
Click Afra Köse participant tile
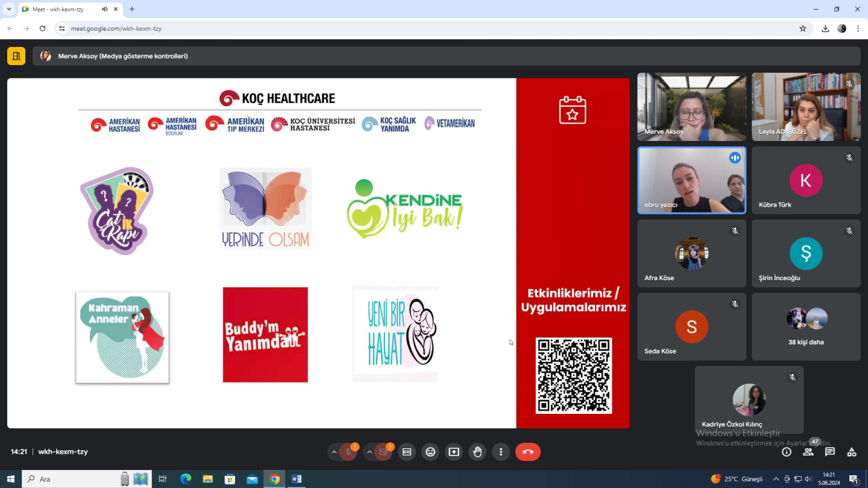point(691,254)
